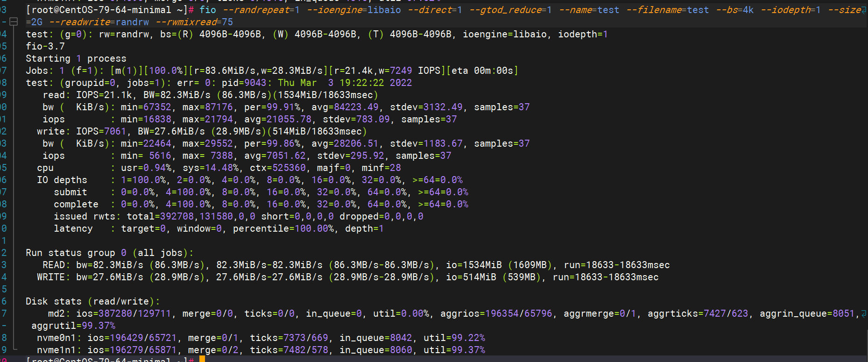This screenshot has height=362, width=868.
Task: Click the 'Run status group 0' heading
Action: coord(76,253)
